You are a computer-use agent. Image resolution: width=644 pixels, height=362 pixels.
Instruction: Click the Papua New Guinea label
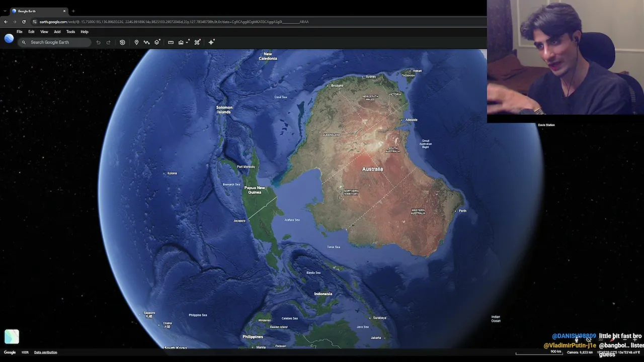click(255, 190)
